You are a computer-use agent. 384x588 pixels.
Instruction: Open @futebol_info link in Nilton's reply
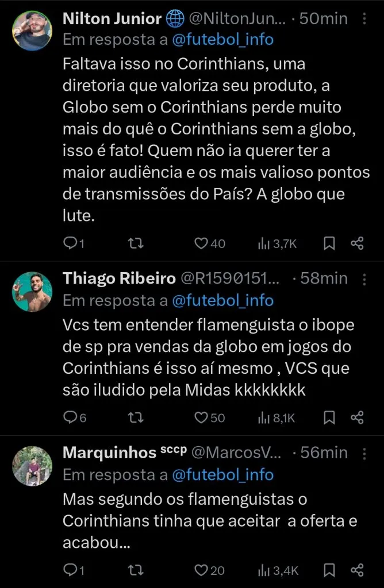click(x=222, y=40)
